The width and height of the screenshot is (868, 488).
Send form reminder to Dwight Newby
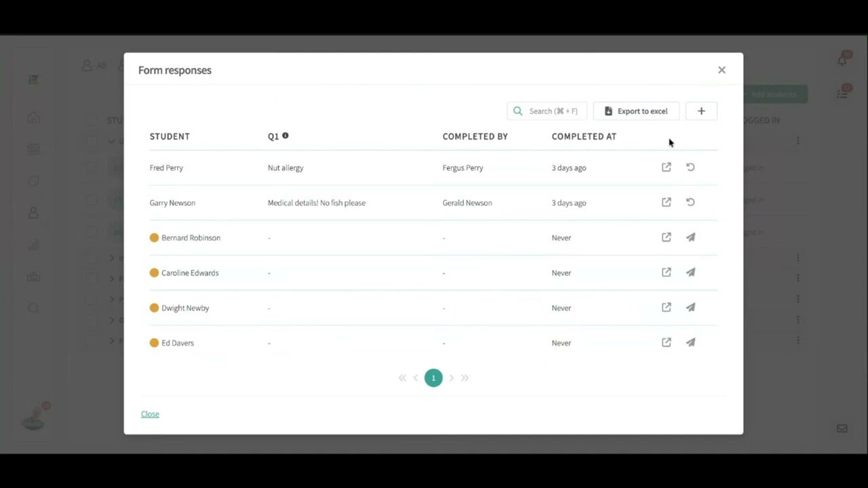coord(690,308)
